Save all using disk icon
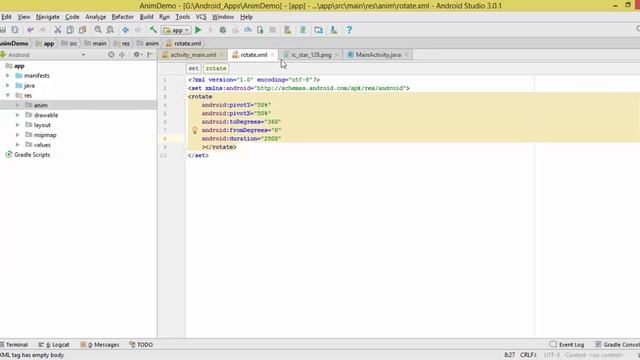 (x=2, y=30)
